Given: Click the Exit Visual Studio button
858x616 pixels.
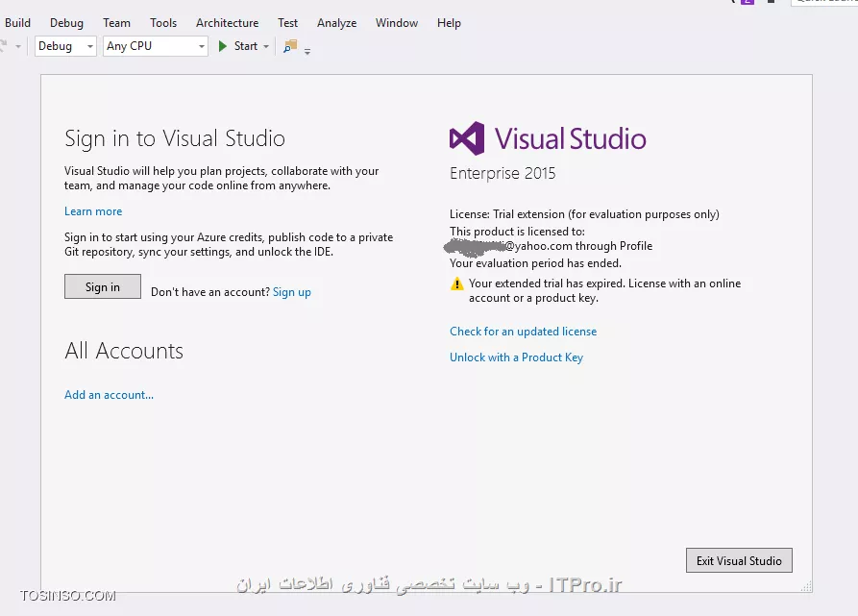Looking at the screenshot, I should click(x=739, y=560).
